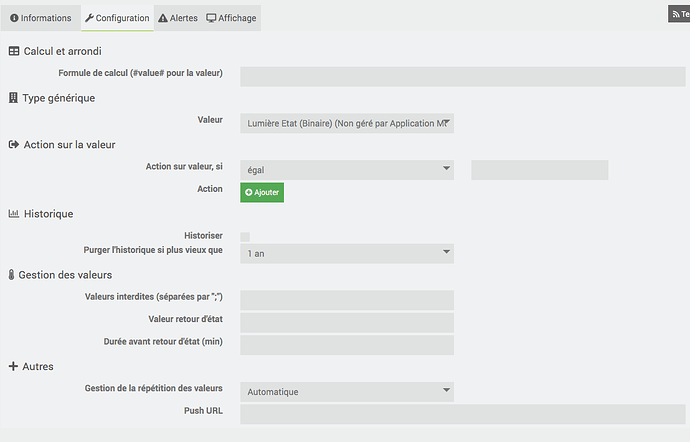
Task: Open the Affichage tab
Action: point(231,18)
